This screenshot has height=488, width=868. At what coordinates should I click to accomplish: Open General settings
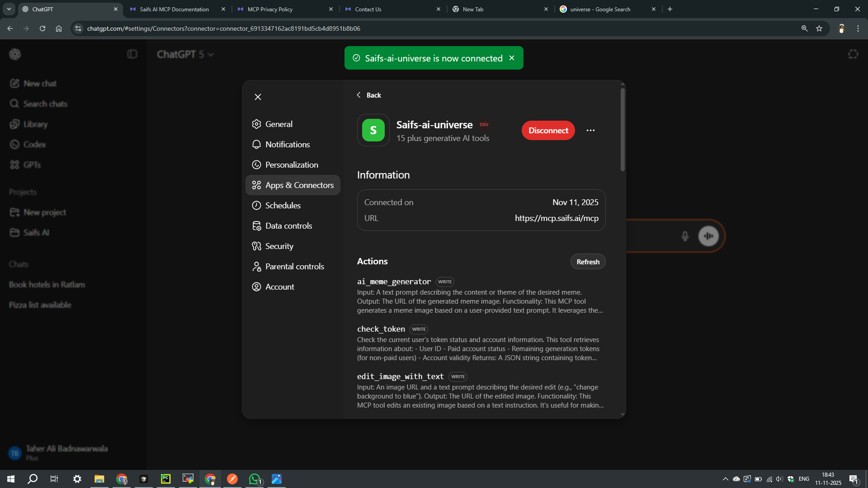point(293,124)
